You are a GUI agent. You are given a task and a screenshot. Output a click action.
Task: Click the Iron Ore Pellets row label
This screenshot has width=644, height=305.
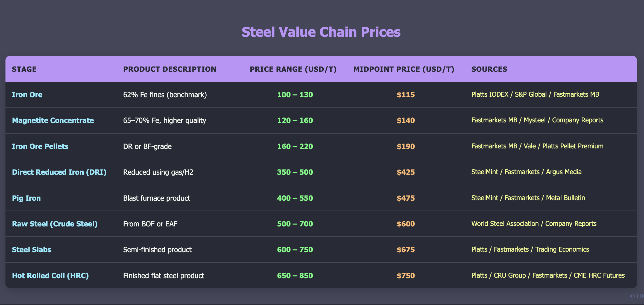tap(40, 146)
